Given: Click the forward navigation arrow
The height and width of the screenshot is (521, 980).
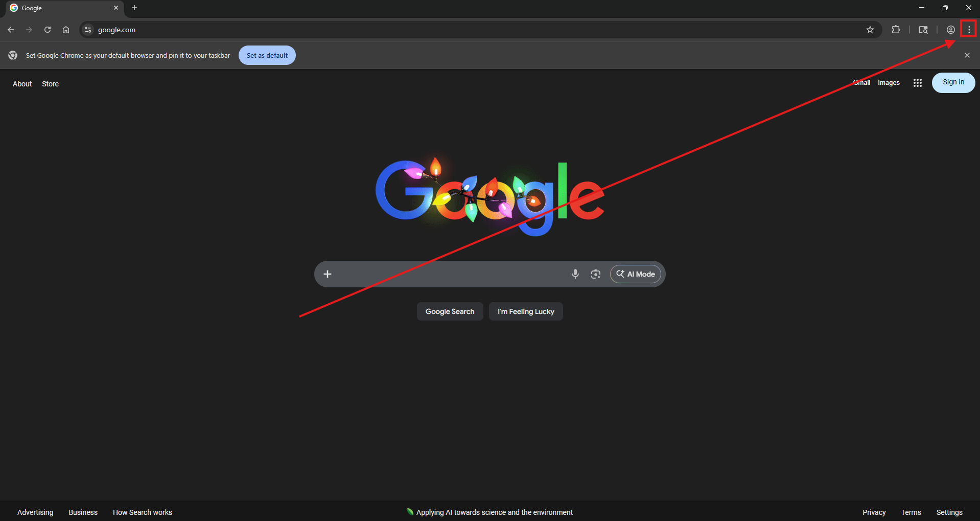Looking at the screenshot, I should pos(29,30).
